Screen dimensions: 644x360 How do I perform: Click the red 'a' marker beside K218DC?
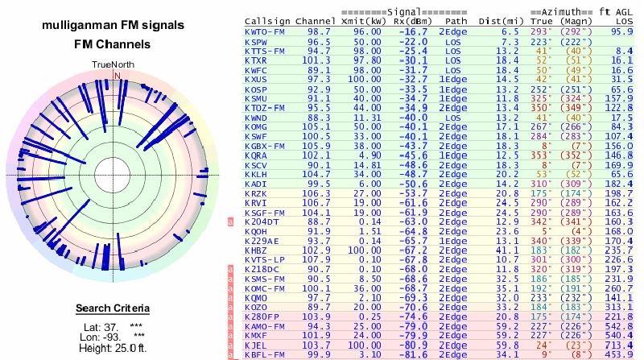coord(229,269)
